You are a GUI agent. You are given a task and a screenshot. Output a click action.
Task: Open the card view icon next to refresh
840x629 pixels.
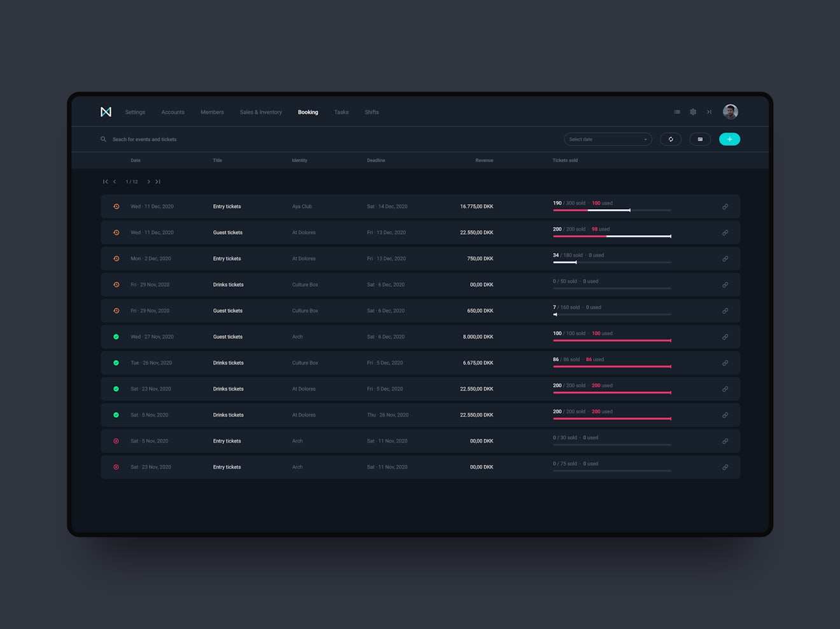coord(700,139)
